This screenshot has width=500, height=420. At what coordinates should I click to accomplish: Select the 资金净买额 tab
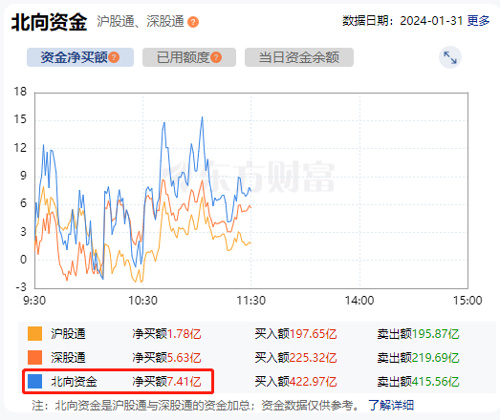coord(80,57)
